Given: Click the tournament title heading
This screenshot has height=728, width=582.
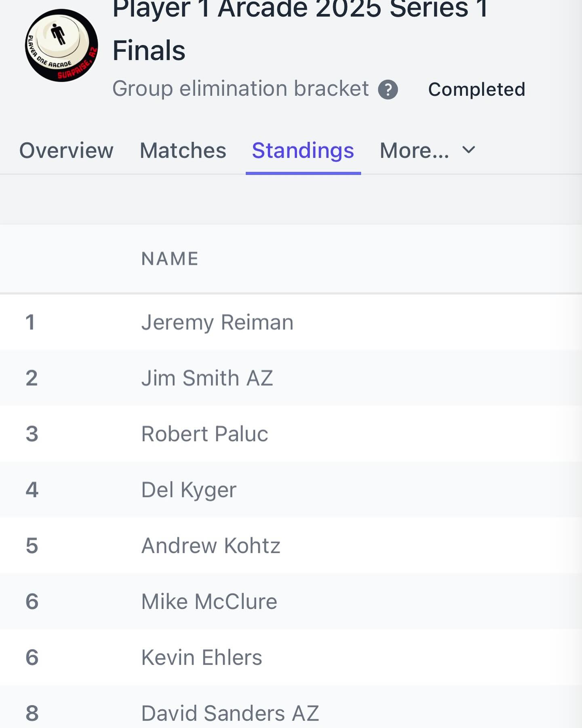Looking at the screenshot, I should point(300,30).
